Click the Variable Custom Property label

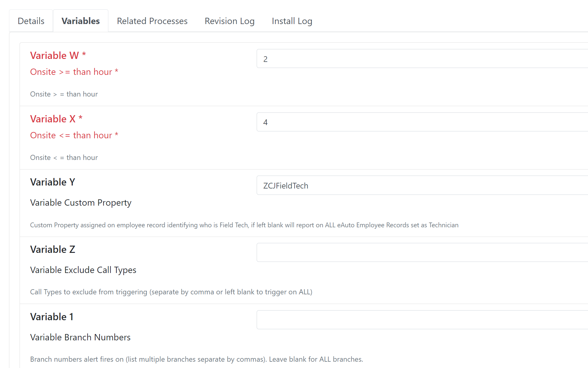pyautogui.click(x=81, y=203)
